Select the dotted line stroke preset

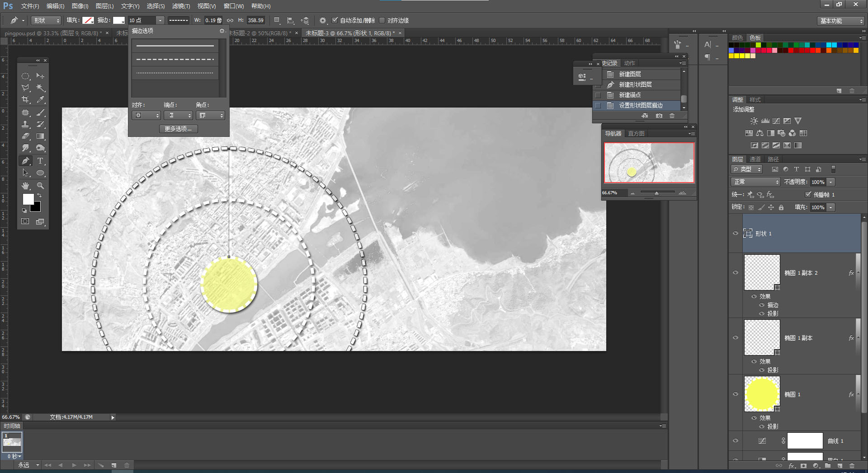(x=175, y=73)
